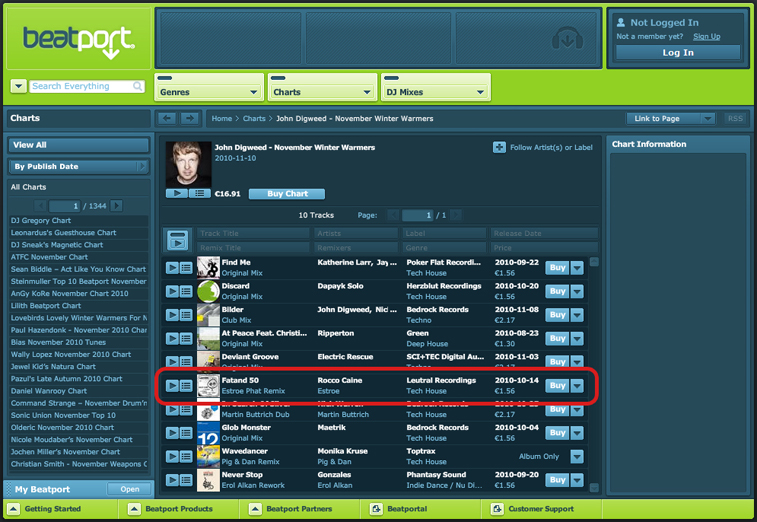Screen dimensions: 757x522
Task: Go forward using the right arrow button
Action: point(190,119)
